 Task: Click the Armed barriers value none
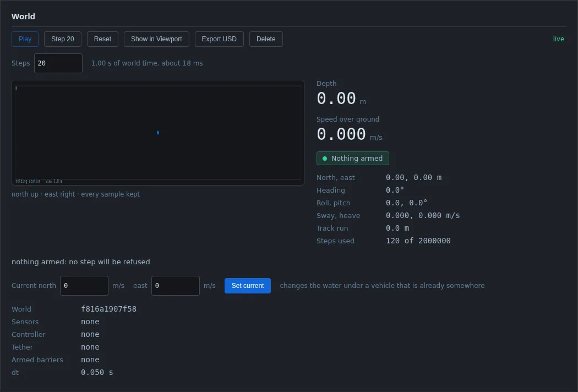pyautogui.click(x=90, y=360)
